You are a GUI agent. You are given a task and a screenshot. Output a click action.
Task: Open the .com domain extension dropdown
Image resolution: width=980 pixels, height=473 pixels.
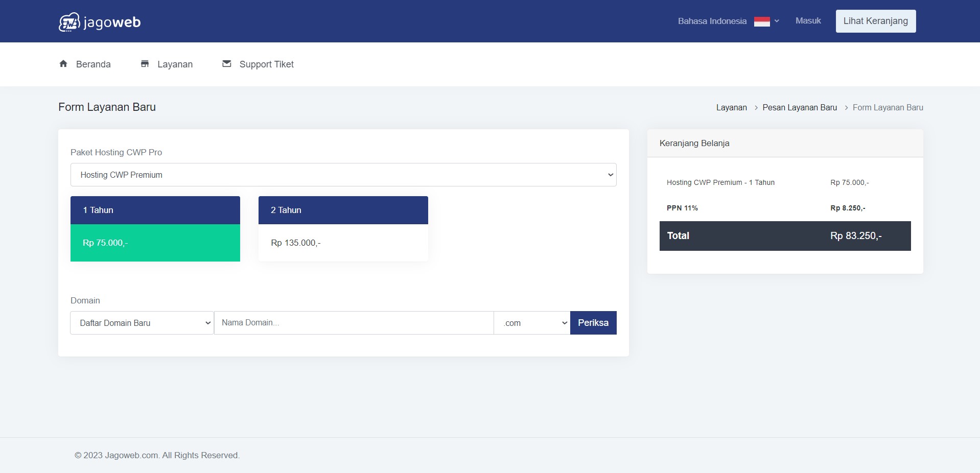point(531,323)
